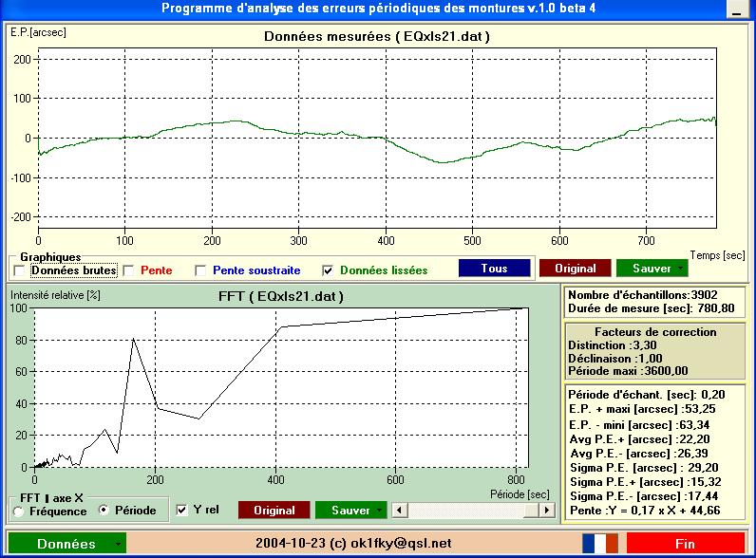Open the Sauver dropdown below FFT chart
The height and width of the screenshot is (558, 756).
click(x=350, y=511)
